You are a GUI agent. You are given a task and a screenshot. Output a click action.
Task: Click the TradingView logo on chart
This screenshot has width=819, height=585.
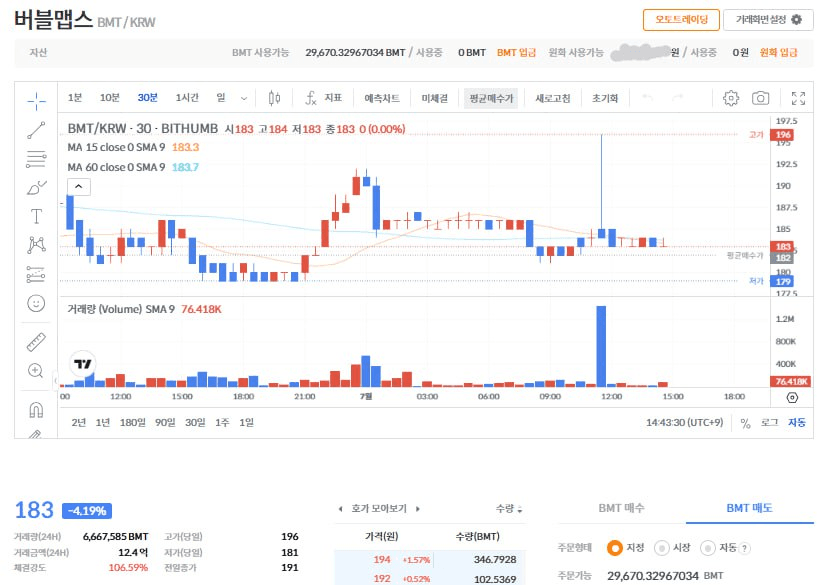pyautogui.click(x=83, y=364)
